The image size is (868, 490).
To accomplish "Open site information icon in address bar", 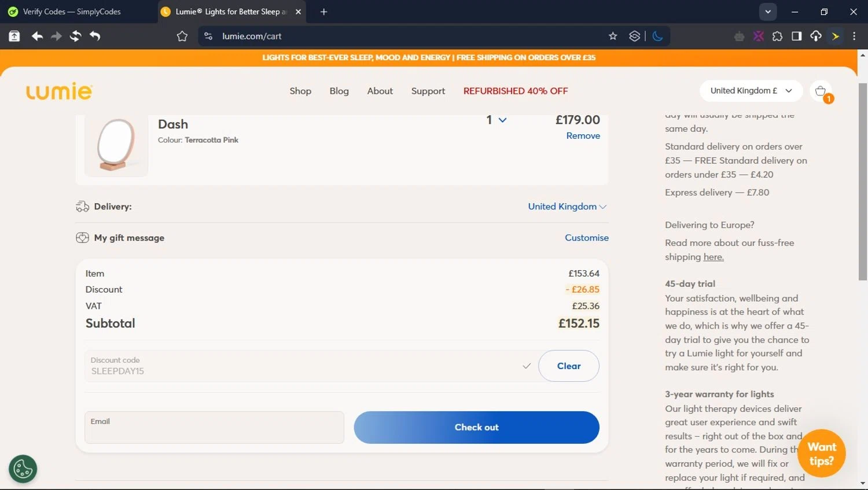I will point(208,36).
